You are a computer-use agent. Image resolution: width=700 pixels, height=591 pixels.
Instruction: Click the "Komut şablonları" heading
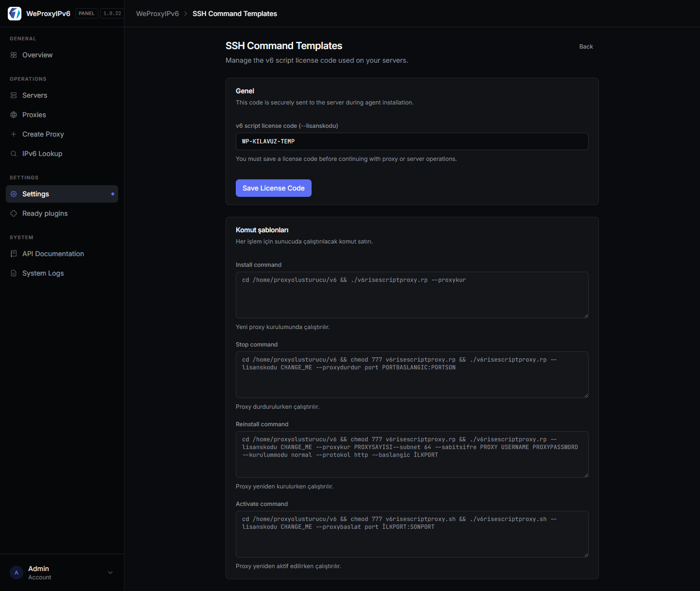(x=262, y=230)
